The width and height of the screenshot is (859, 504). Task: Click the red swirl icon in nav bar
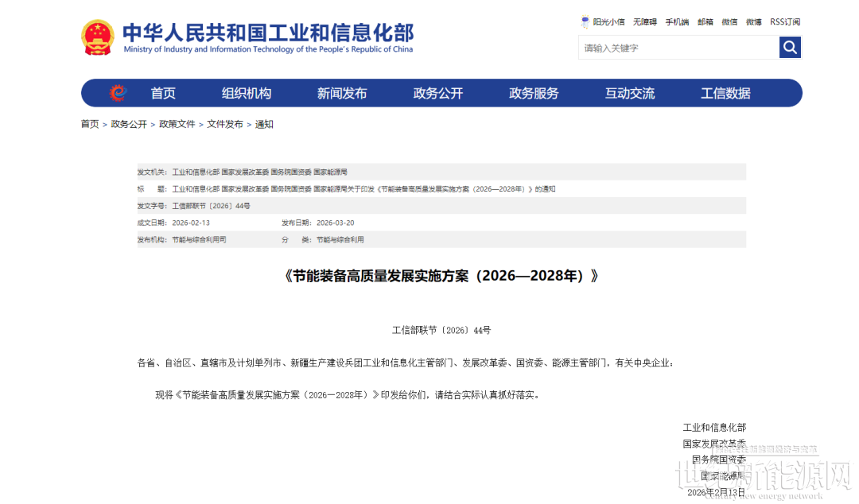click(x=118, y=93)
